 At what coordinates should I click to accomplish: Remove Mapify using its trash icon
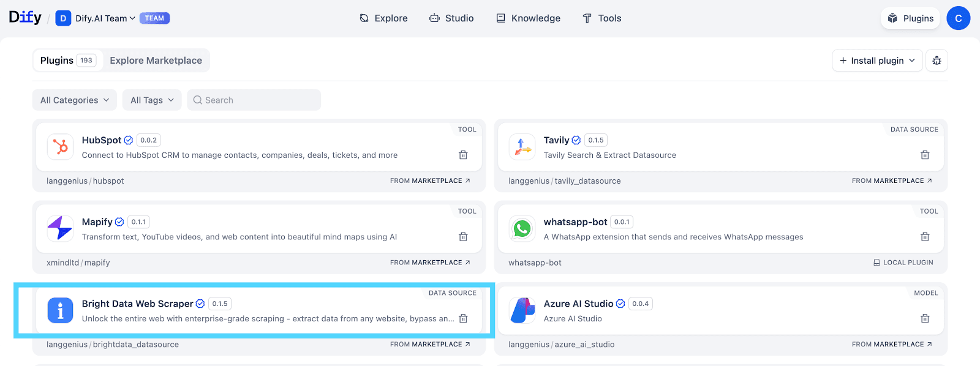463,237
